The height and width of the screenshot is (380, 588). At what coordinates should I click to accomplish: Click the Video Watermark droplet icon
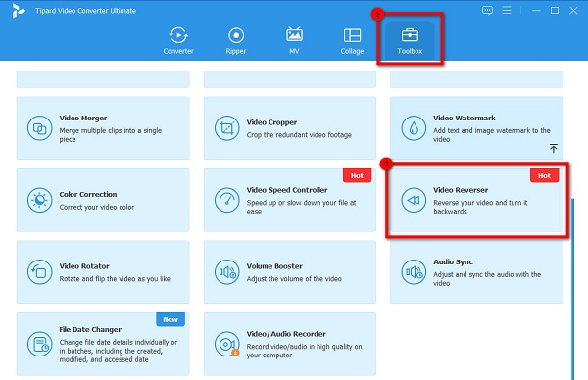pos(414,128)
